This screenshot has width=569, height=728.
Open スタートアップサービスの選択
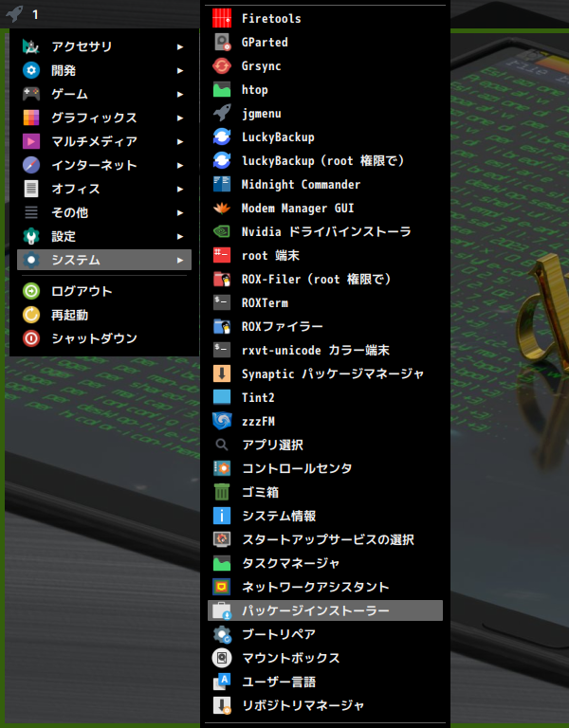pyautogui.click(x=325, y=539)
